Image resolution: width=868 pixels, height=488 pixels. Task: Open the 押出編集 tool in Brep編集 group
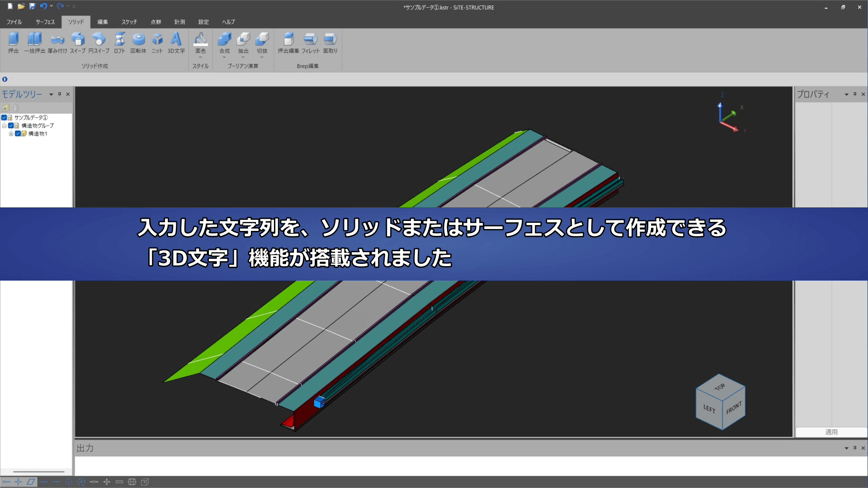[x=289, y=43]
